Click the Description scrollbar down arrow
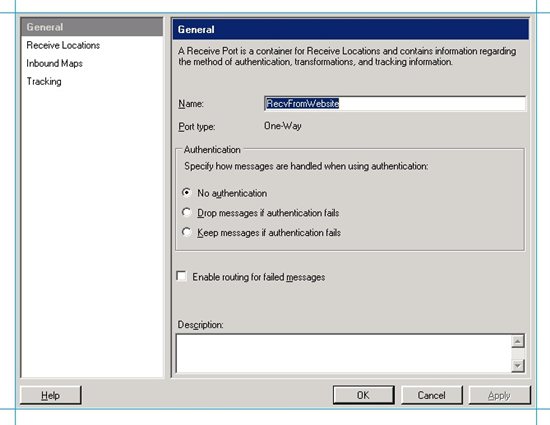 pyautogui.click(x=518, y=366)
